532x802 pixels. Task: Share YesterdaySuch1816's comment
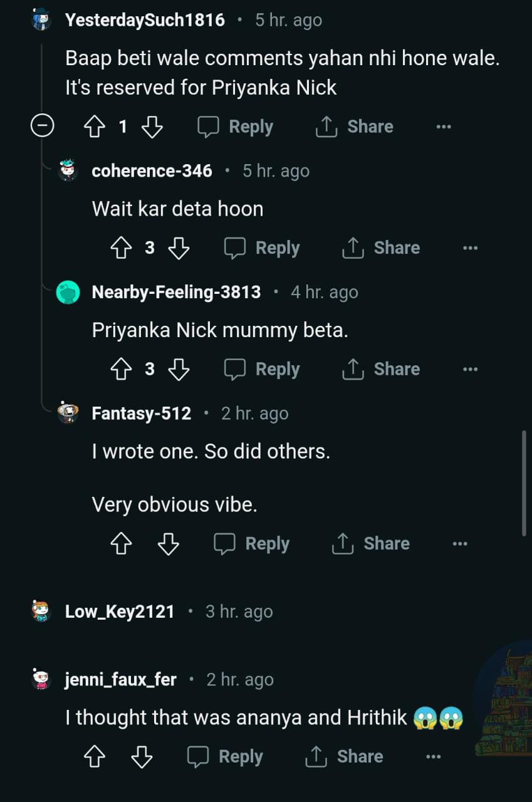point(354,127)
